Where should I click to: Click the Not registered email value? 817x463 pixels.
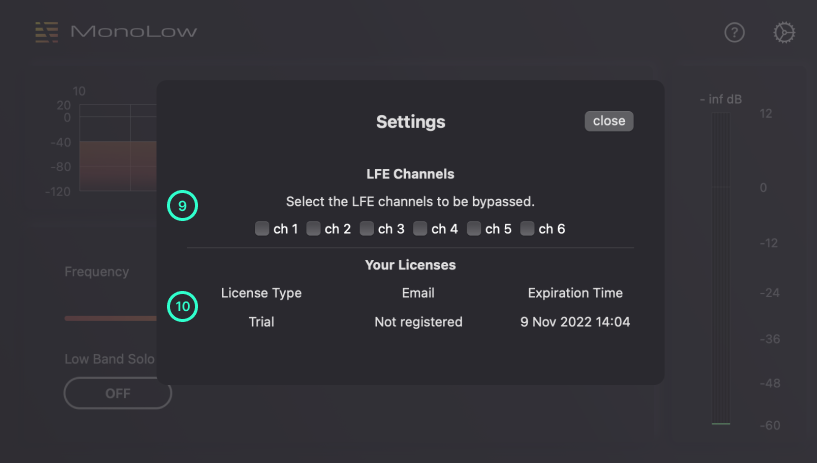click(418, 322)
